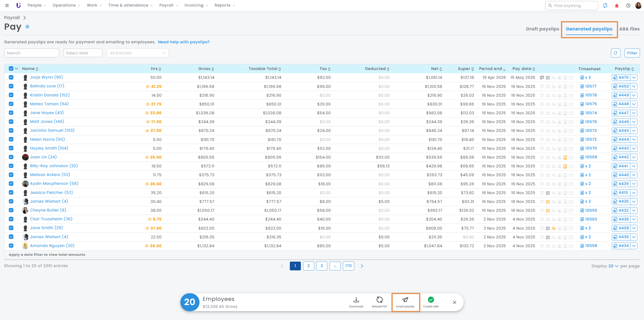Viewport: 644px width, 320px height.
Task: Change the Display 20 per page dropdown
Action: coord(613,266)
